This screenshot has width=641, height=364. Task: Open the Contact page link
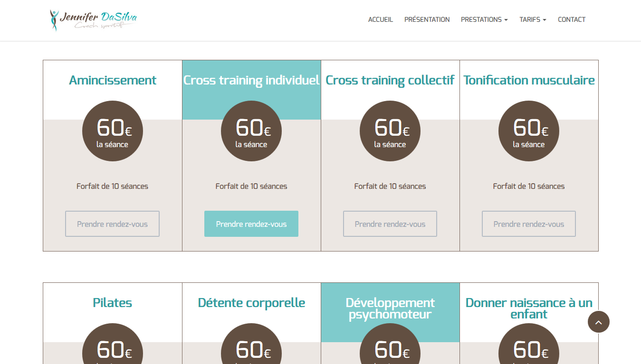coord(571,19)
